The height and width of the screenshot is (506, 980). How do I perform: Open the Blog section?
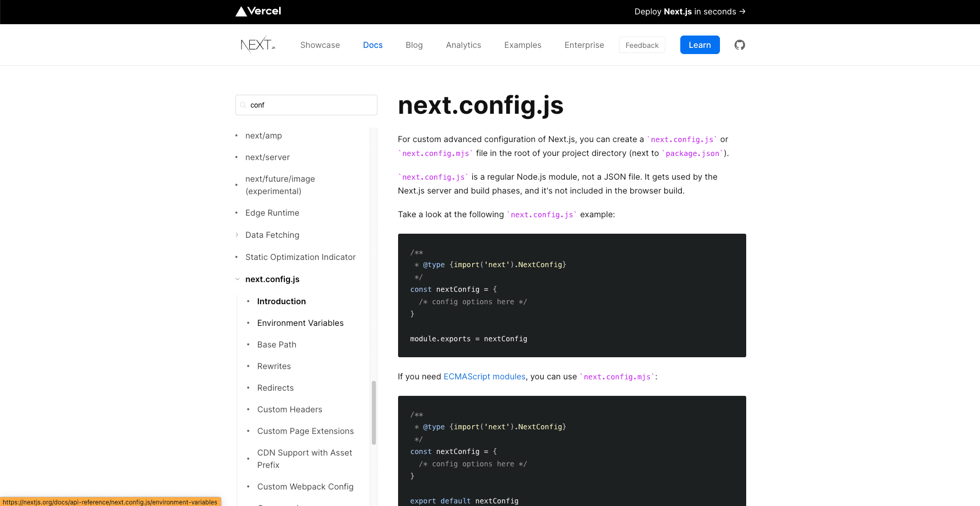[414, 45]
